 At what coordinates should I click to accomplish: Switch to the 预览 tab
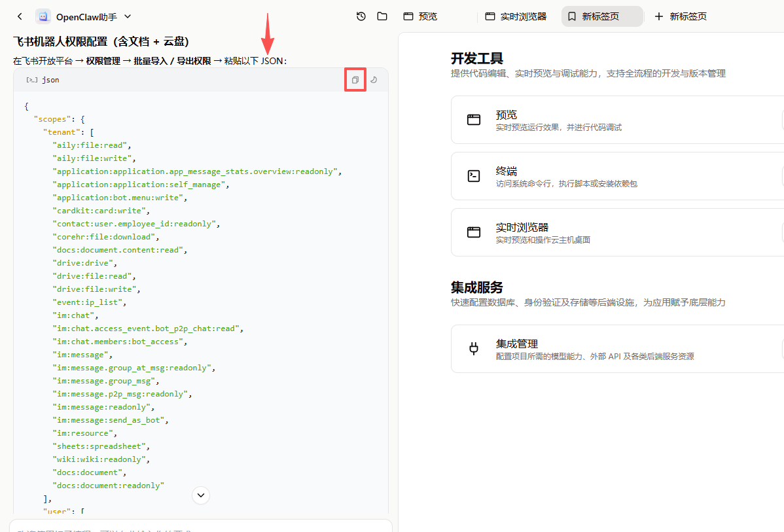pyautogui.click(x=419, y=16)
